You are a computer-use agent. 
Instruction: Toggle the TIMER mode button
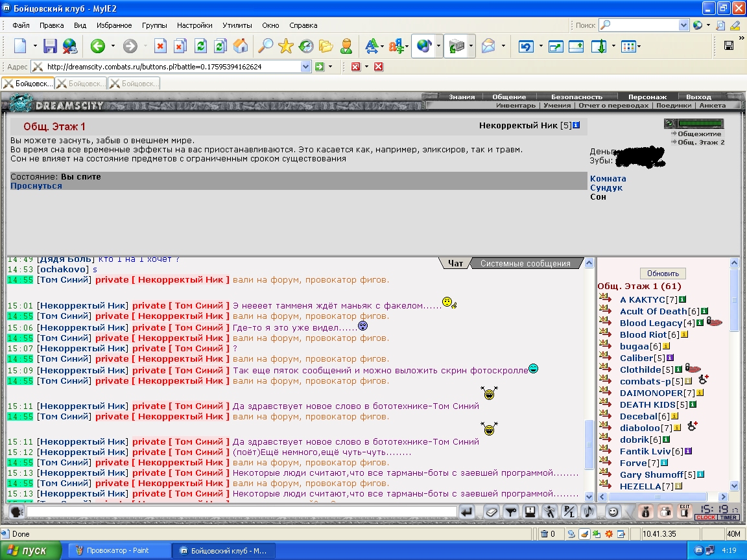(728, 517)
